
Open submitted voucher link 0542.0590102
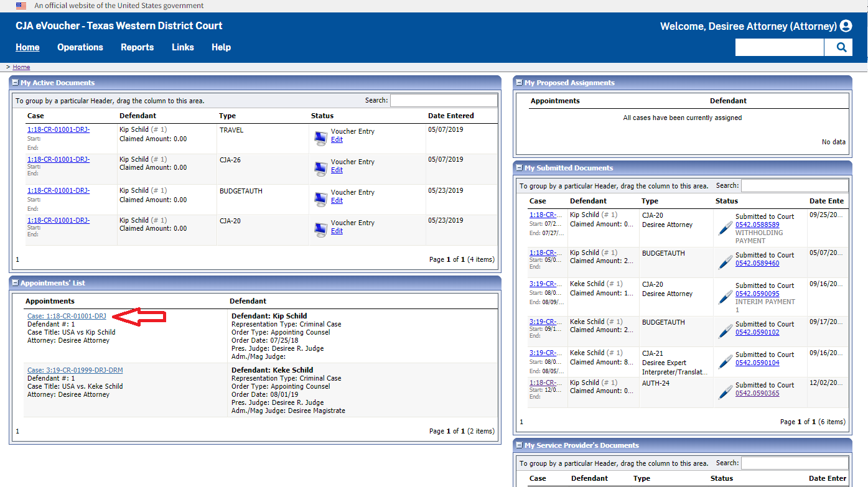(757, 333)
